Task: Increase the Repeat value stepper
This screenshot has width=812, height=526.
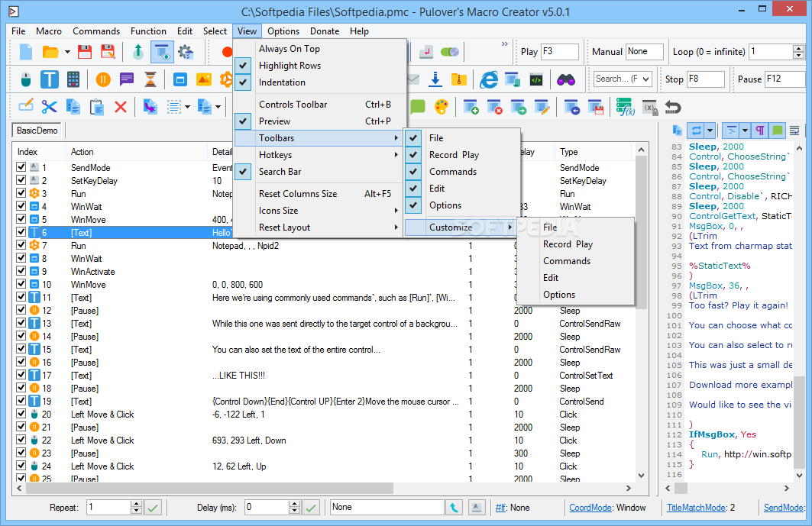Action: click(x=136, y=504)
